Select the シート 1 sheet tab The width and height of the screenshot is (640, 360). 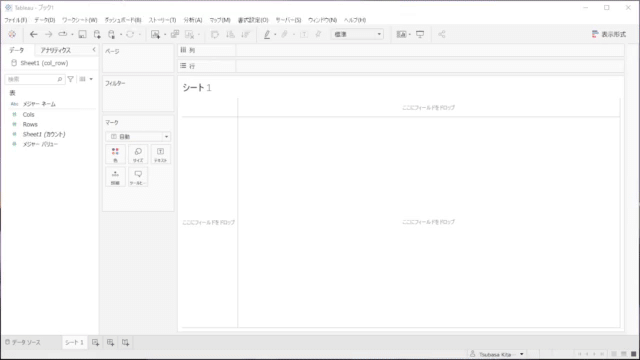[74, 342]
